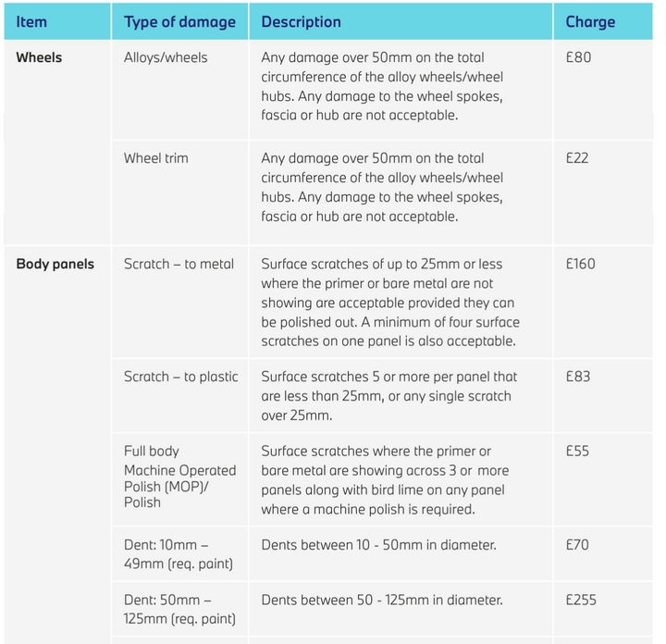Select the "Body panels" item label
This screenshot has width=666, height=644.
click(55, 264)
